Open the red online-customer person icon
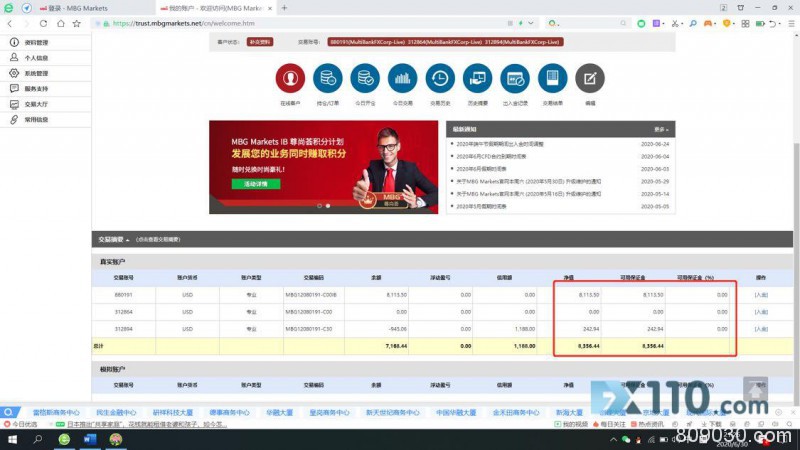The width and height of the screenshot is (800, 450). pos(290,78)
